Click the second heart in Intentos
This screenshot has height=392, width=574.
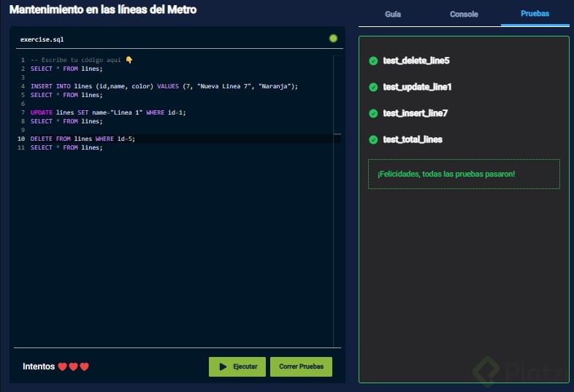(73, 366)
